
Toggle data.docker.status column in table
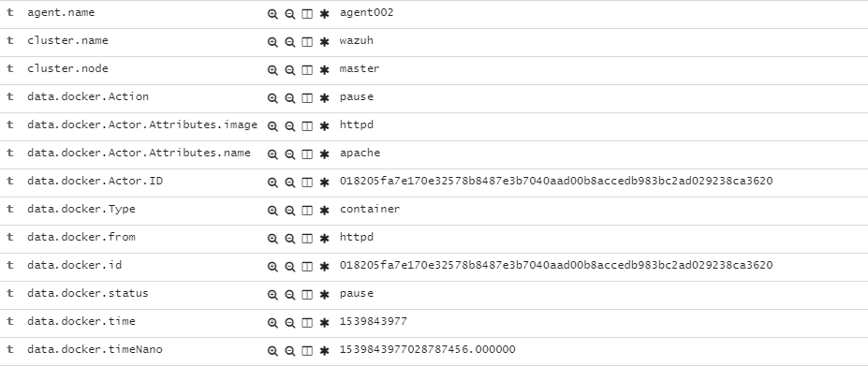click(x=307, y=295)
